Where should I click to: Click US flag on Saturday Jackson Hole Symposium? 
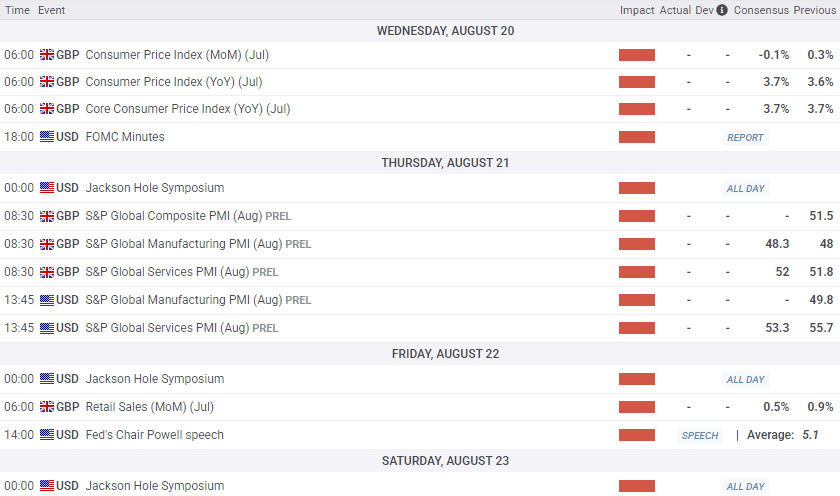coord(47,486)
